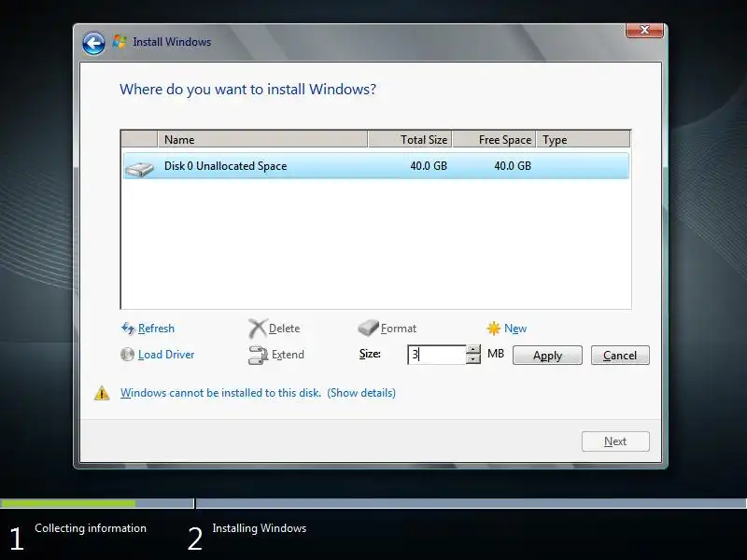Click the blue back arrow button
This screenshot has width=747, height=560.
(93, 44)
